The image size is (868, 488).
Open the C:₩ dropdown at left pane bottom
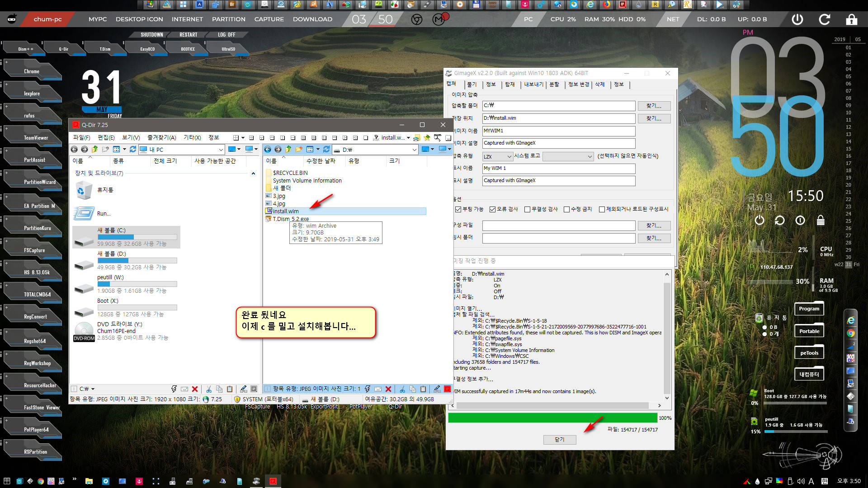(x=93, y=389)
